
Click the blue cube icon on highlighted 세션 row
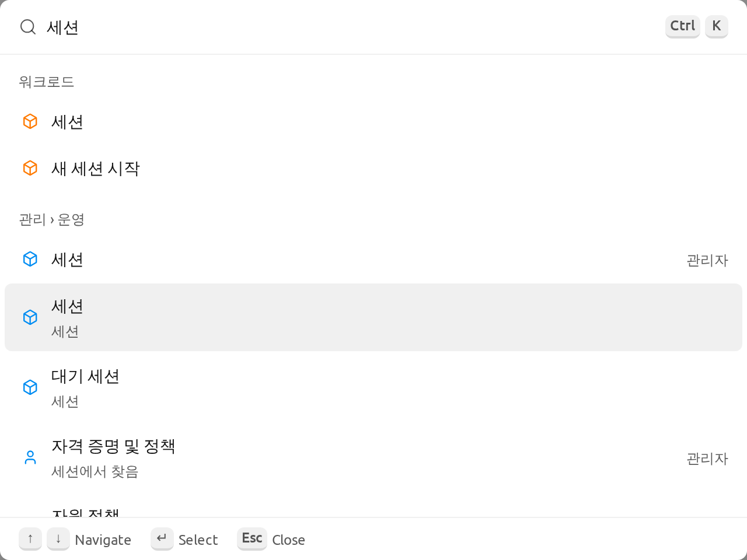(30, 317)
